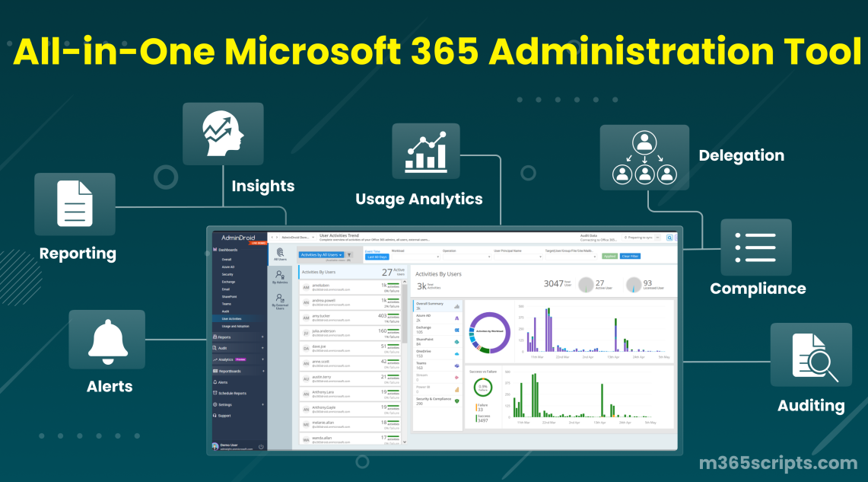Click the m365scripts.com link
The width and height of the screenshot is (868, 482).
pos(777,462)
